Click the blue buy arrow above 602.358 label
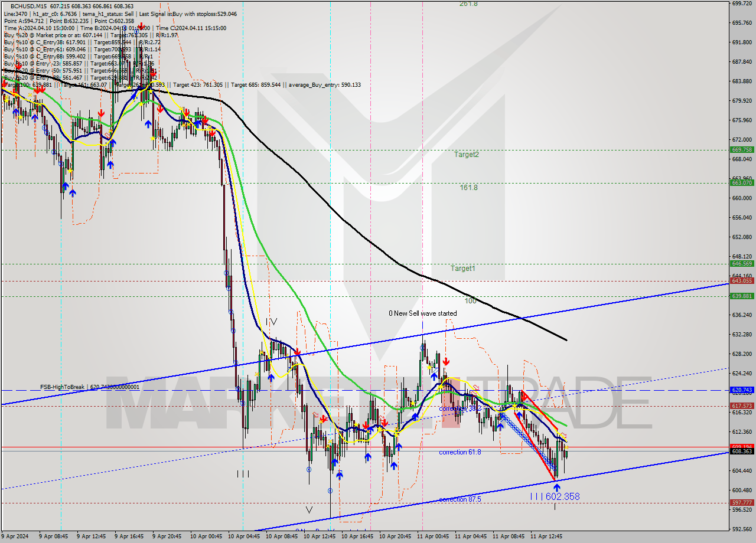Image resolution: width=756 pixels, height=543 pixels. 556,488
